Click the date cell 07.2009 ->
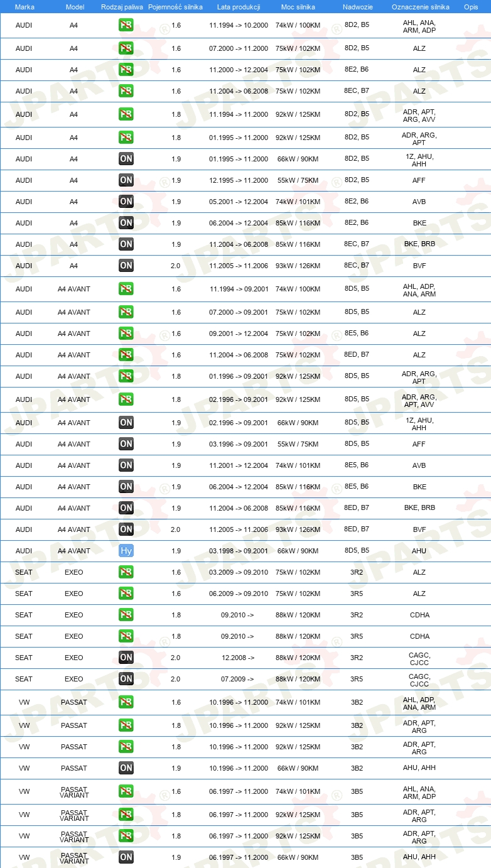The height and width of the screenshot is (868, 491). [x=238, y=679]
